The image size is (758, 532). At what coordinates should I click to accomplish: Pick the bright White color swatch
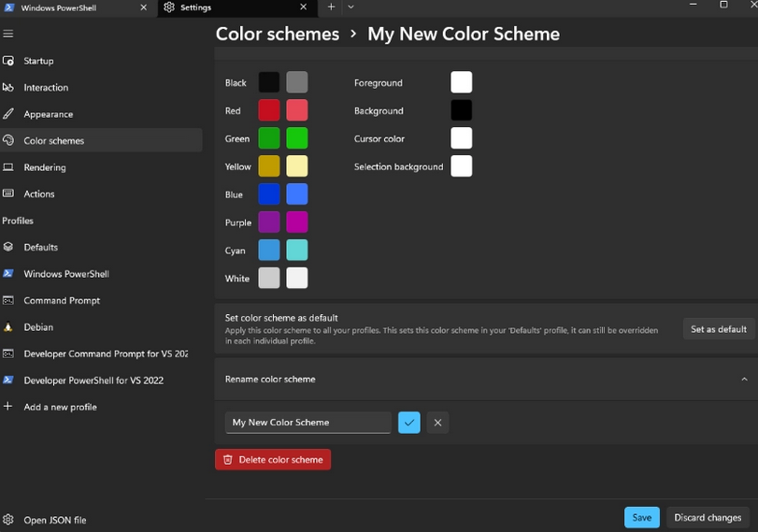[297, 278]
